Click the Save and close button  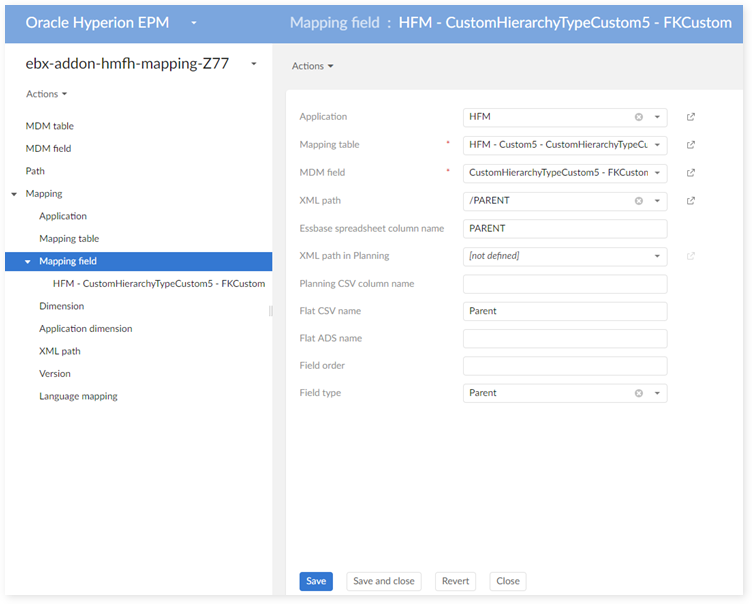pyautogui.click(x=384, y=581)
